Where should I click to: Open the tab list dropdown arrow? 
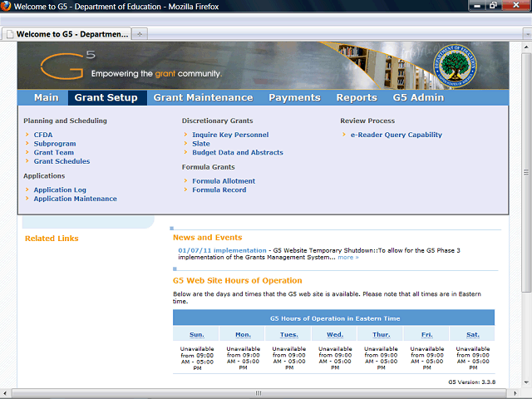pos(527,34)
